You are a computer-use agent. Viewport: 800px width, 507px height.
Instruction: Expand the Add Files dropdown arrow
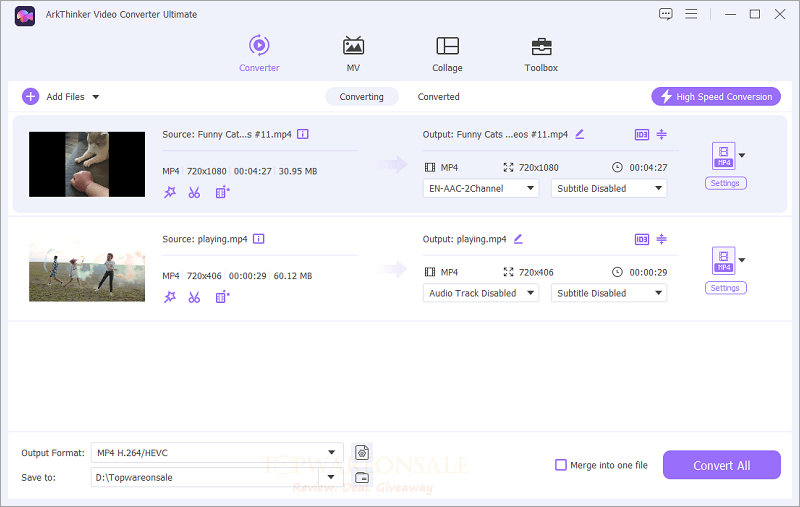95,97
